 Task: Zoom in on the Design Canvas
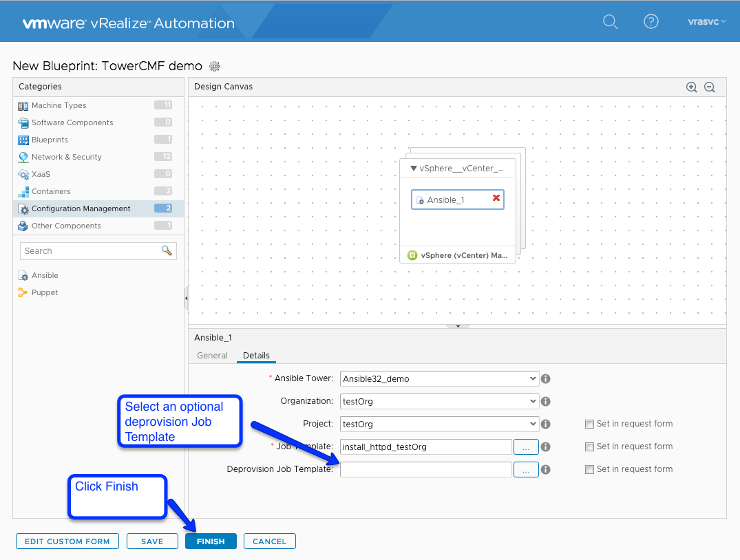coord(691,87)
